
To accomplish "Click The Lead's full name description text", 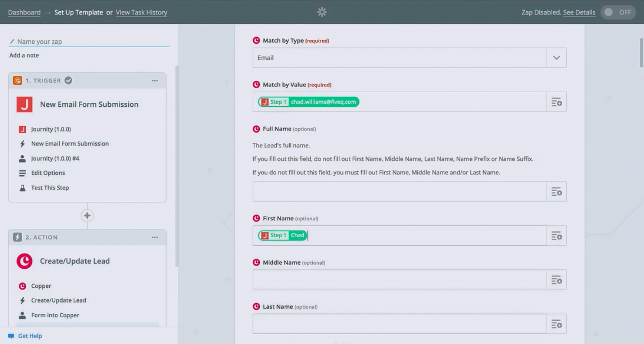I will (281, 146).
